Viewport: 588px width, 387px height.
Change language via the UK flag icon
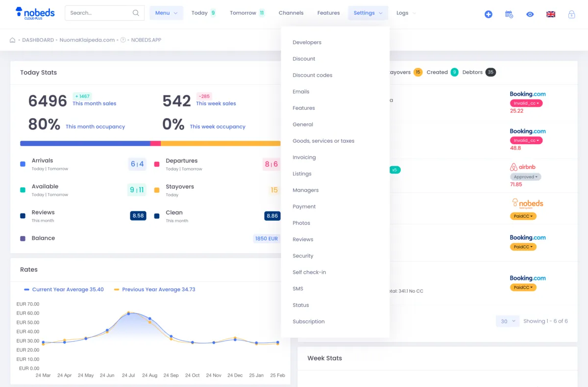pyautogui.click(x=550, y=14)
